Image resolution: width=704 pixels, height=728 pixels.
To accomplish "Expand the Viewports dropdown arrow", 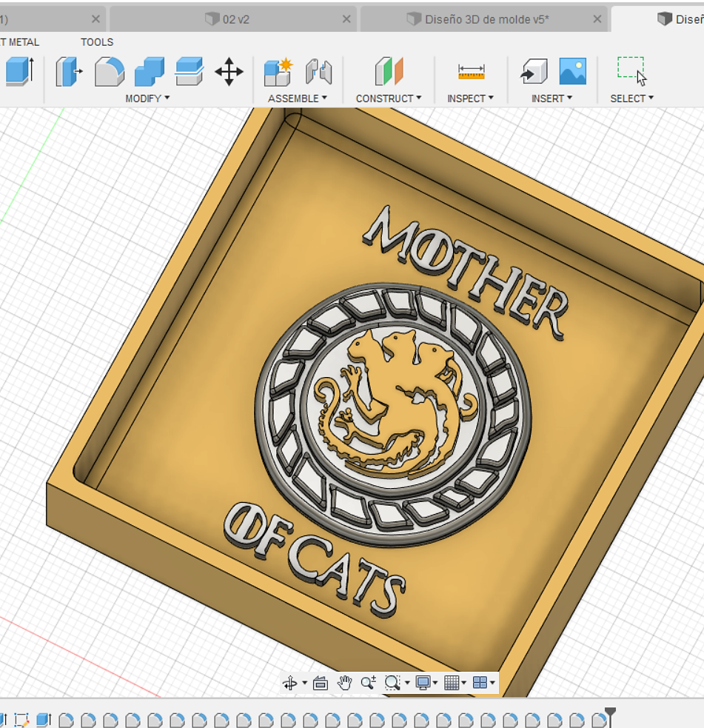I will pos(492,683).
